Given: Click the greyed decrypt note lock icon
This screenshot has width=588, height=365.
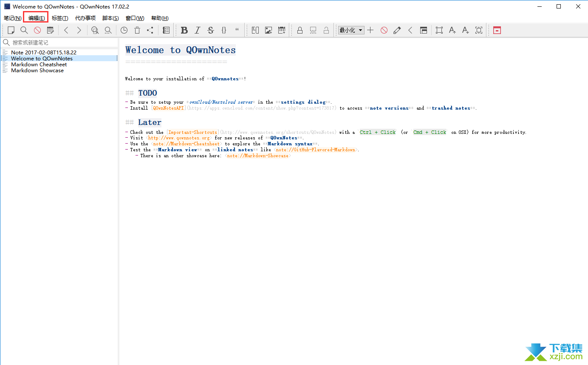Looking at the screenshot, I should coord(326,30).
